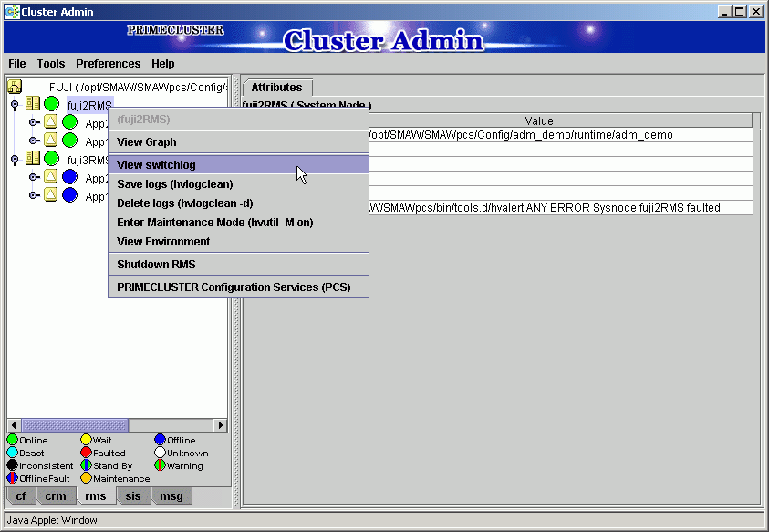Click the Unknown legend entry
769x532 pixels.
[x=182, y=453]
